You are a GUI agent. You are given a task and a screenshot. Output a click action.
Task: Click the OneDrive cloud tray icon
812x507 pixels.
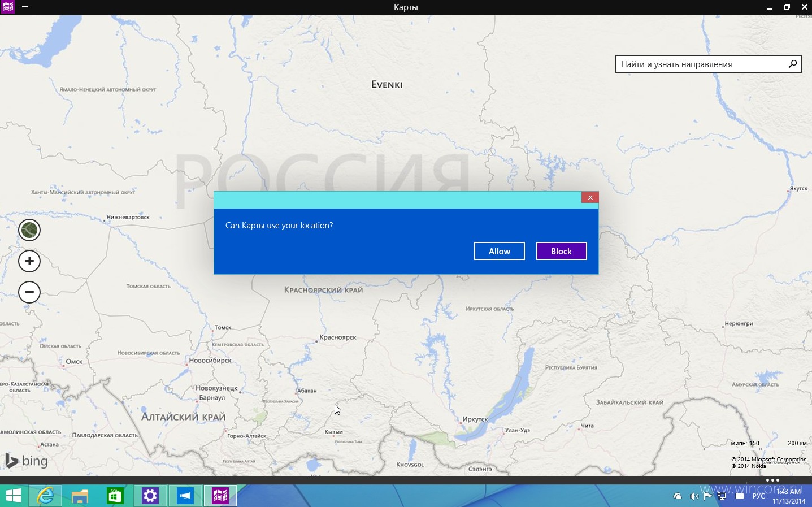678,496
